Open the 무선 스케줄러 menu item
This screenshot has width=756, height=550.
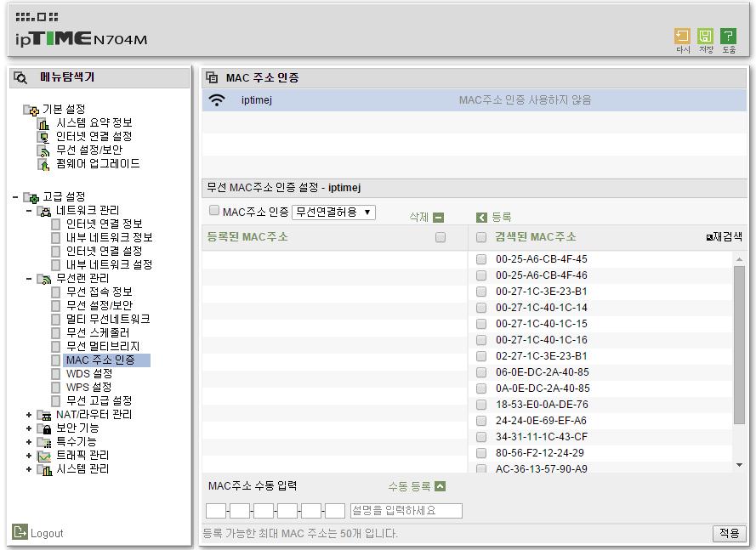[x=98, y=332]
